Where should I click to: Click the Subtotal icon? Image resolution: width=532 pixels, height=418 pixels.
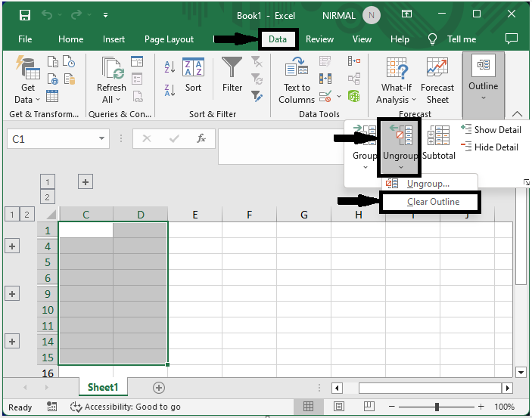pos(438,135)
